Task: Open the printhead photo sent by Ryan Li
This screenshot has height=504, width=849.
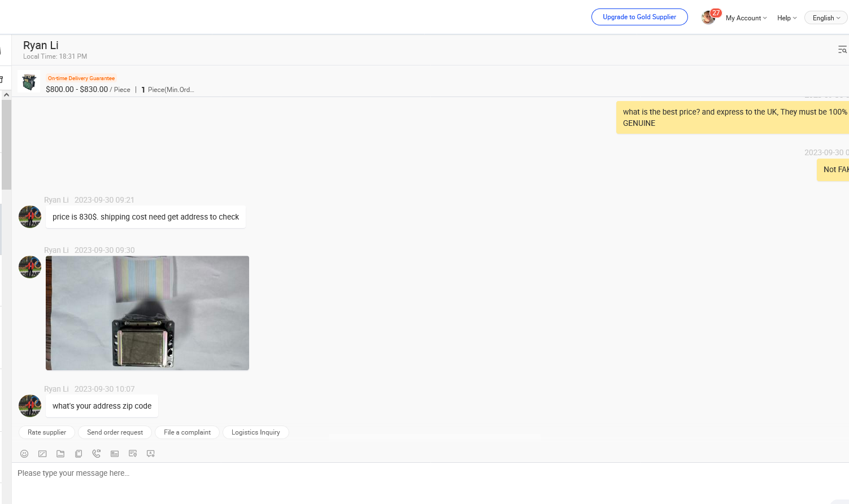Action: (147, 313)
